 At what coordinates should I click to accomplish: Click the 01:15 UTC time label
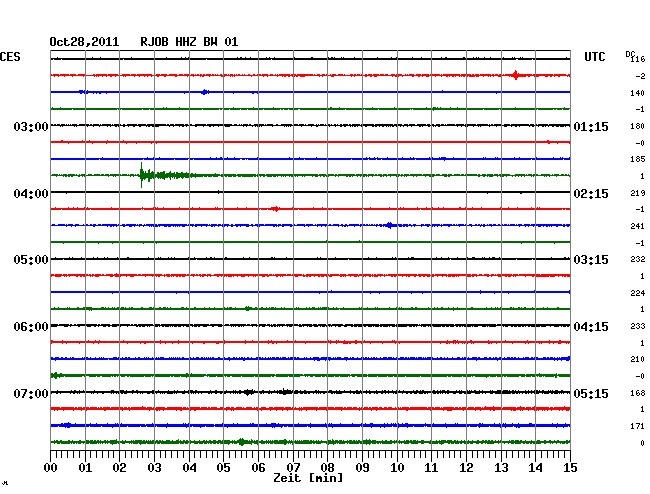591,127
